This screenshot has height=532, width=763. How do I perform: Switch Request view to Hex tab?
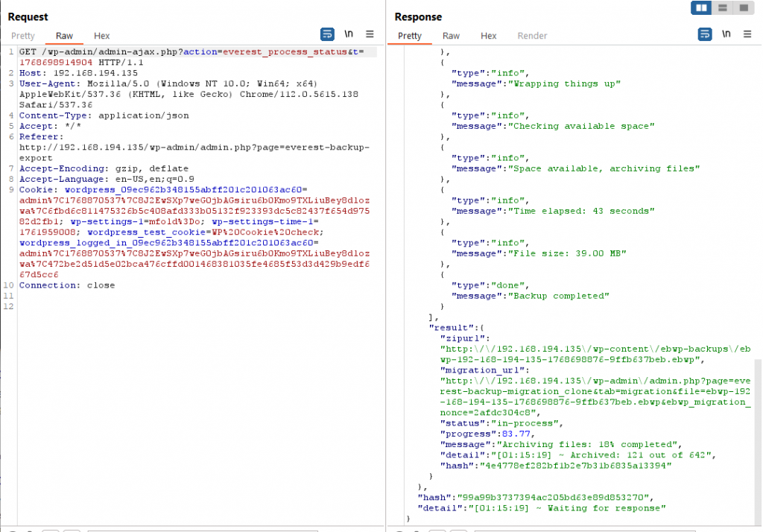102,36
